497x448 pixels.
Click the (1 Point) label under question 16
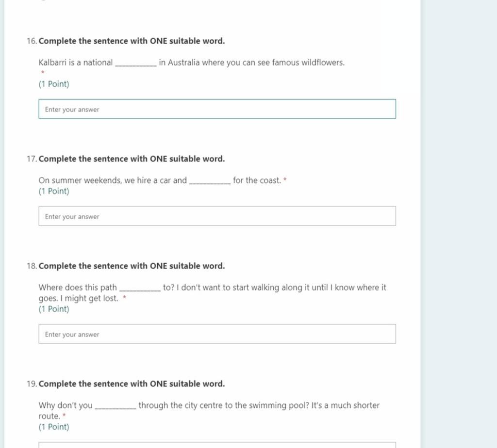tap(54, 84)
